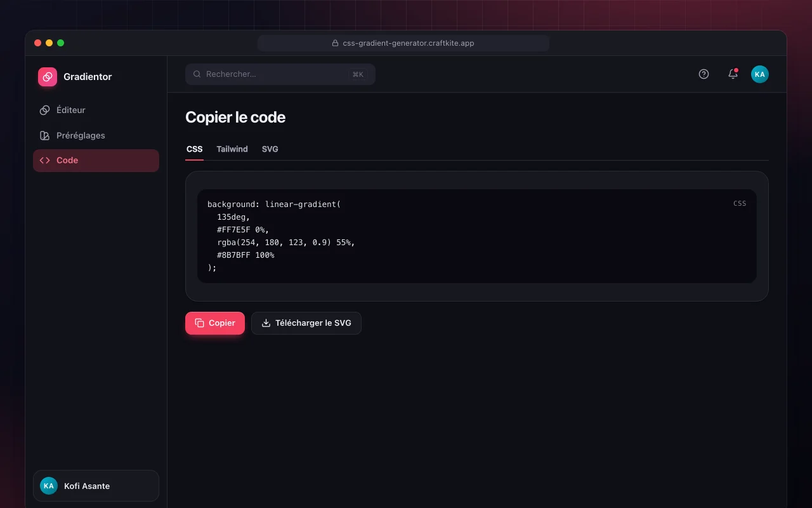
Task: Click the CSS language label in code block
Action: click(x=740, y=204)
